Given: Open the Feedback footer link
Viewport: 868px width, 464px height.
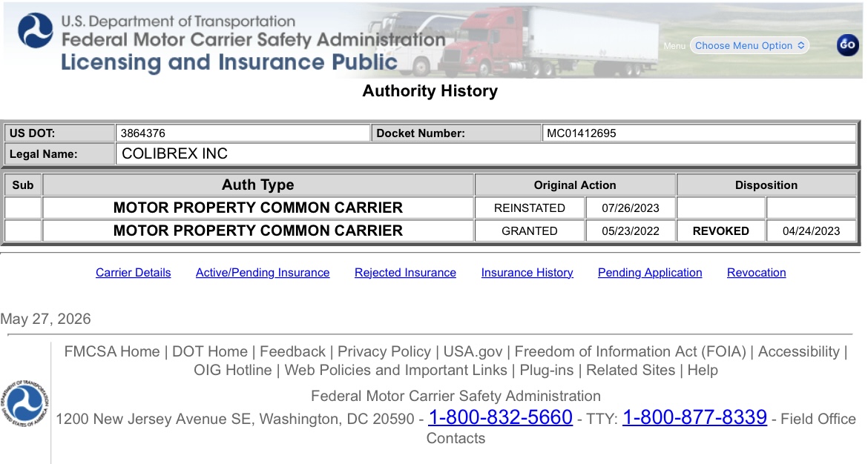Looking at the screenshot, I should [292, 352].
